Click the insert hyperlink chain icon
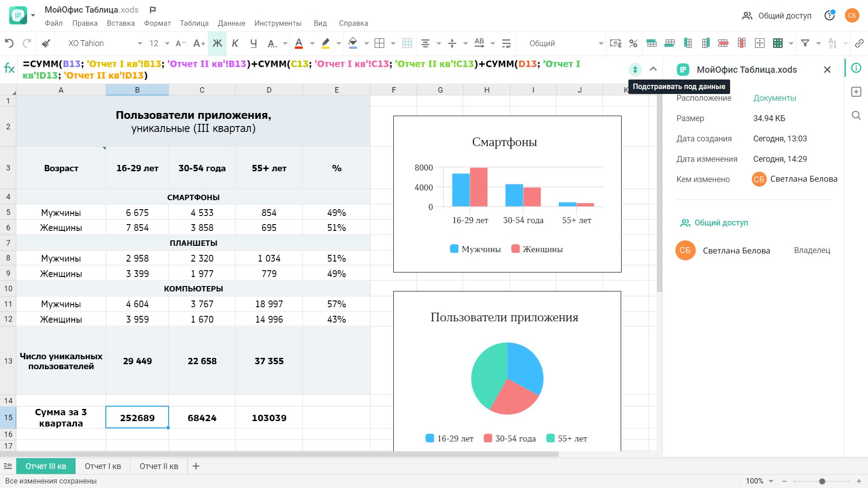 pos(859,43)
